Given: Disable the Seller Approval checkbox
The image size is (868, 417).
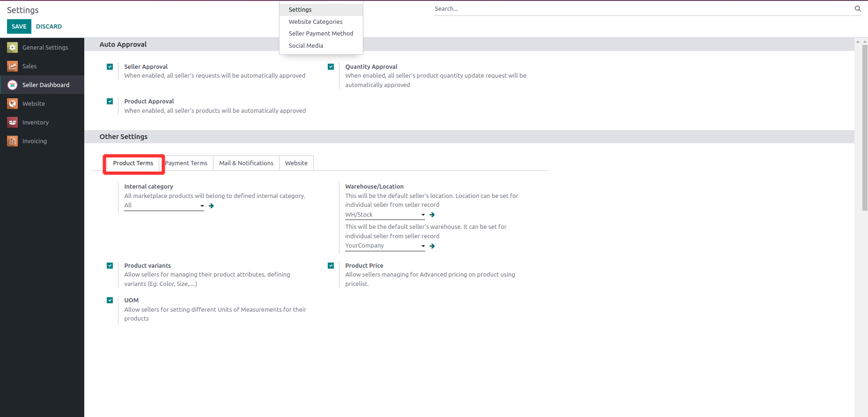Looking at the screenshot, I should coord(110,67).
